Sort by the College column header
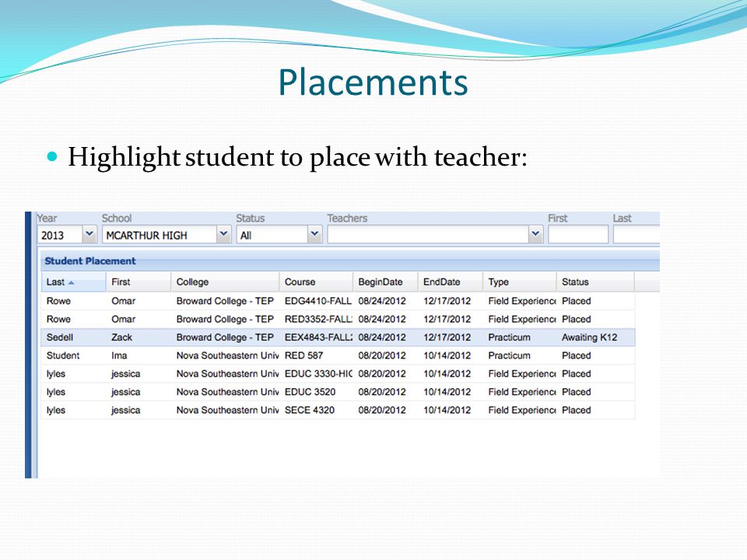Viewport: 747px width, 560px height. (x=225, y=282)
